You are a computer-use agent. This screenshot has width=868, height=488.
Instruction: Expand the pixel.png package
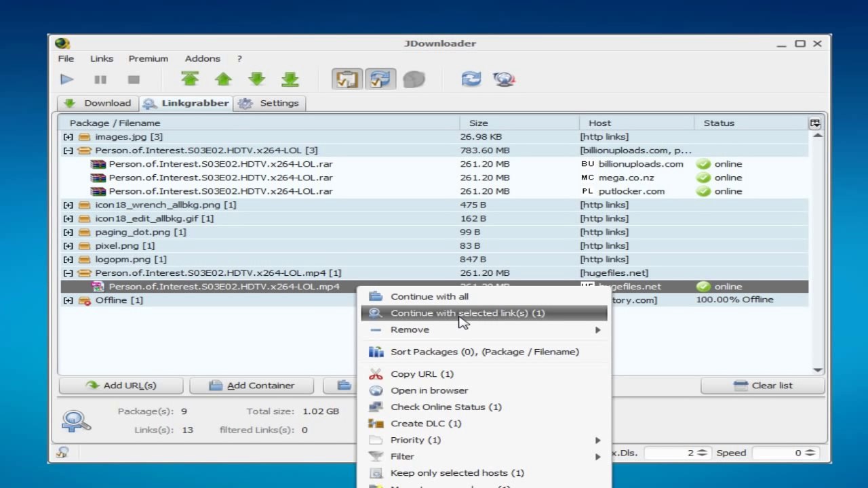pyautogui.click(x=68, y=245)
